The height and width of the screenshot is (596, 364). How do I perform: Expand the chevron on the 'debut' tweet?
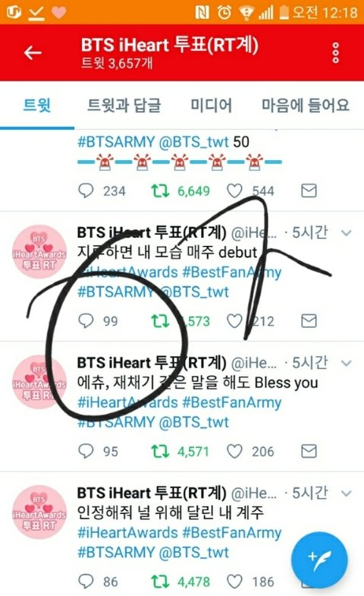(x=346, y=232)
